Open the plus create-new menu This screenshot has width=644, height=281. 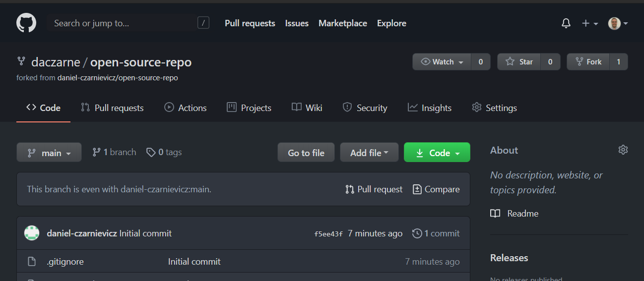click(589, 23)
